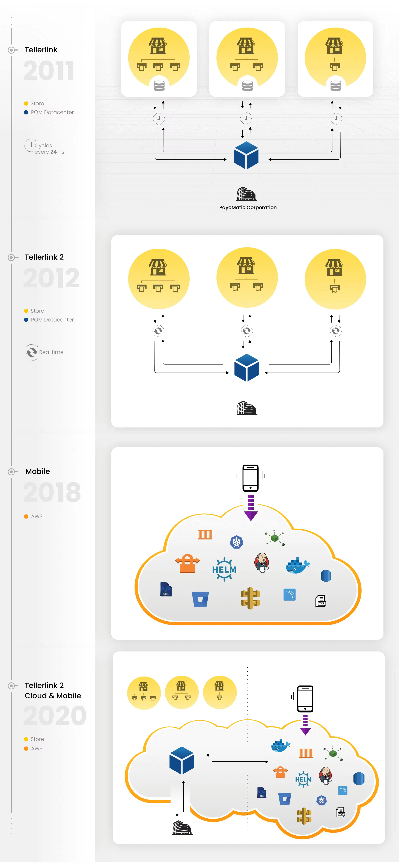
Task: Click the PayoMatic Corporation label
Action: (248, 208)
